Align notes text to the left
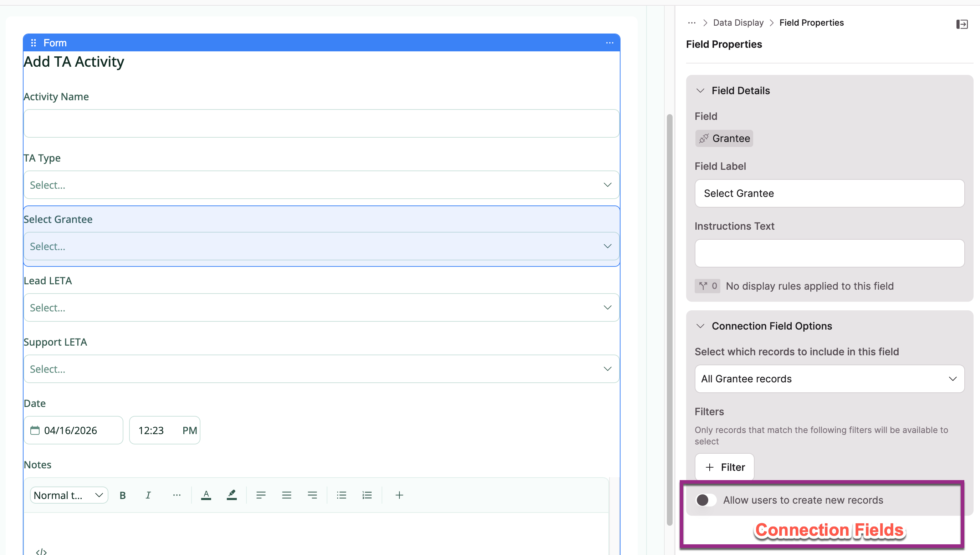The width and height of the screenshot is (980, 555). coord(261,495)
